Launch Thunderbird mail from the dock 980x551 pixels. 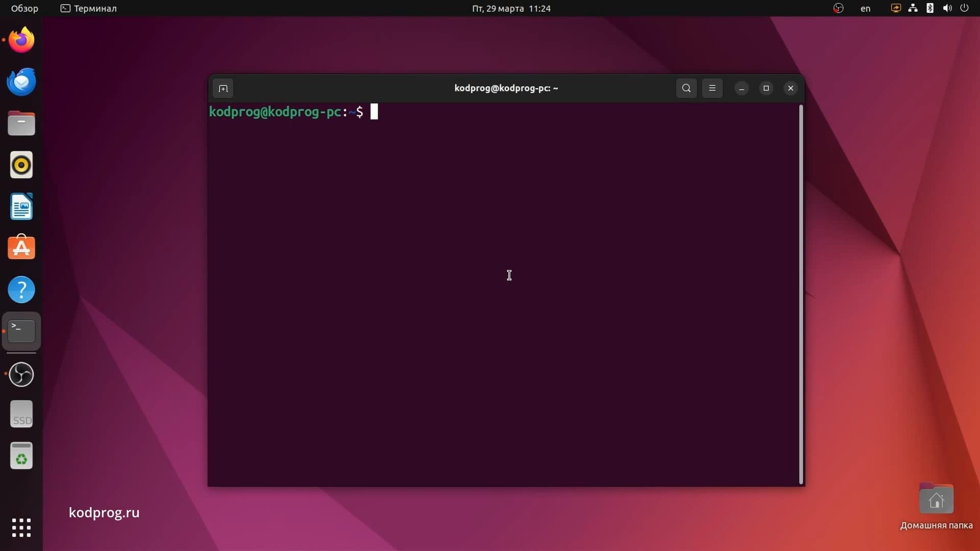tap(21, 82)
